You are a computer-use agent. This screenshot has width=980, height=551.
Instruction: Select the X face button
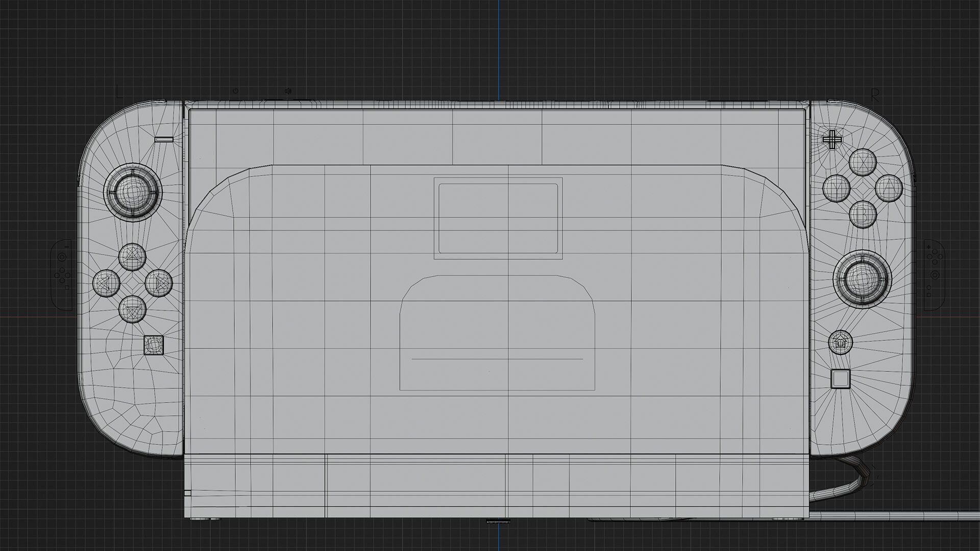pos(863,162)
